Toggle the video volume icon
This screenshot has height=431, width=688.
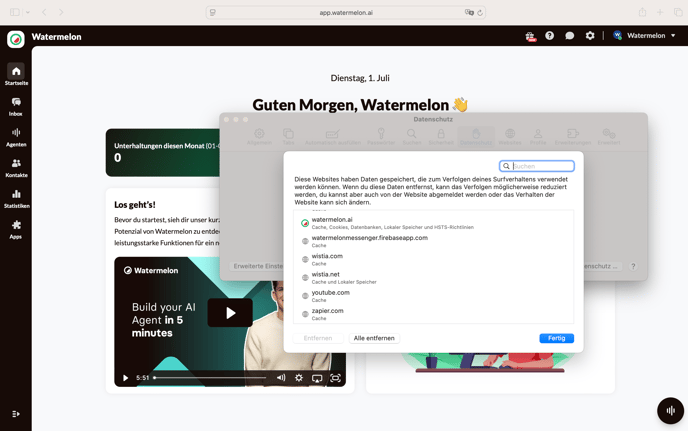[281, 377]
